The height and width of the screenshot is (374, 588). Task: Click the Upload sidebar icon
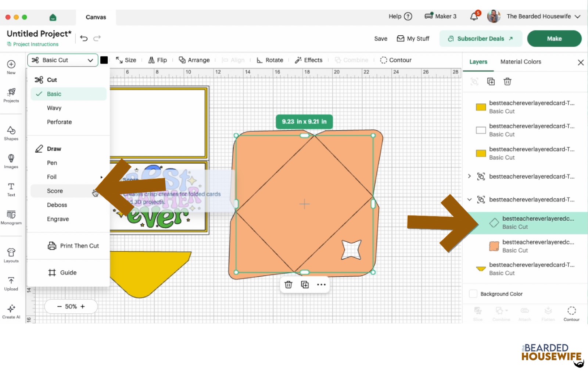11,284
